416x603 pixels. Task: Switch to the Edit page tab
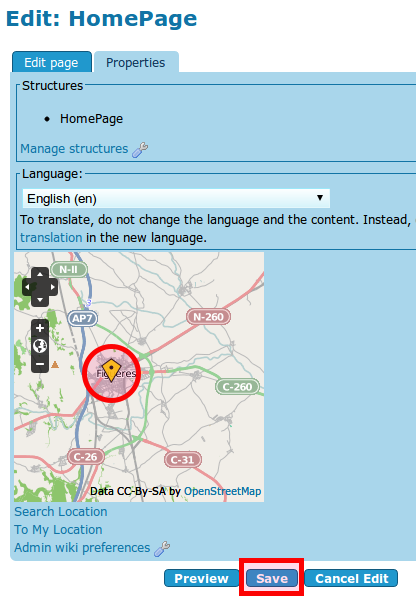point(52,62)
